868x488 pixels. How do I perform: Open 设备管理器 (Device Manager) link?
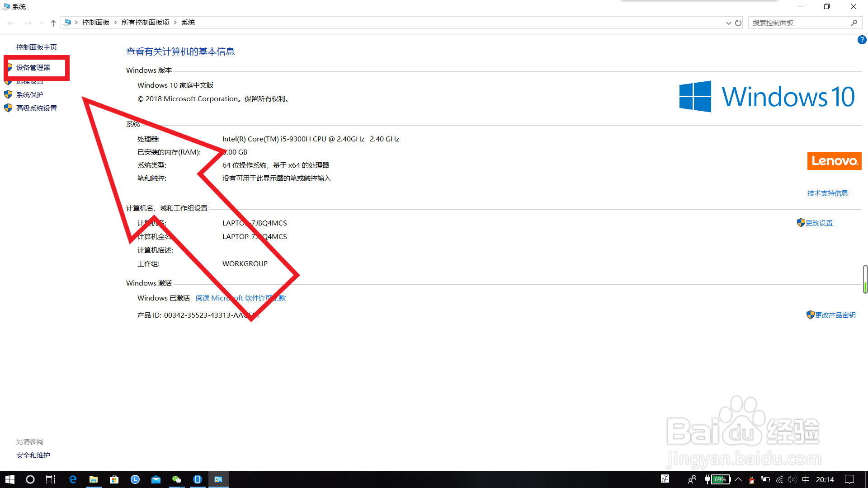pyautogui.click(x=33, y=68)
